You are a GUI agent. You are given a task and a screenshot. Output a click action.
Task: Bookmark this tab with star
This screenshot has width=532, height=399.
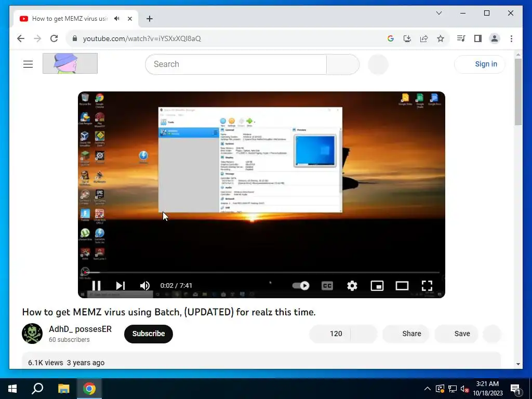click(x=441, y=38)
